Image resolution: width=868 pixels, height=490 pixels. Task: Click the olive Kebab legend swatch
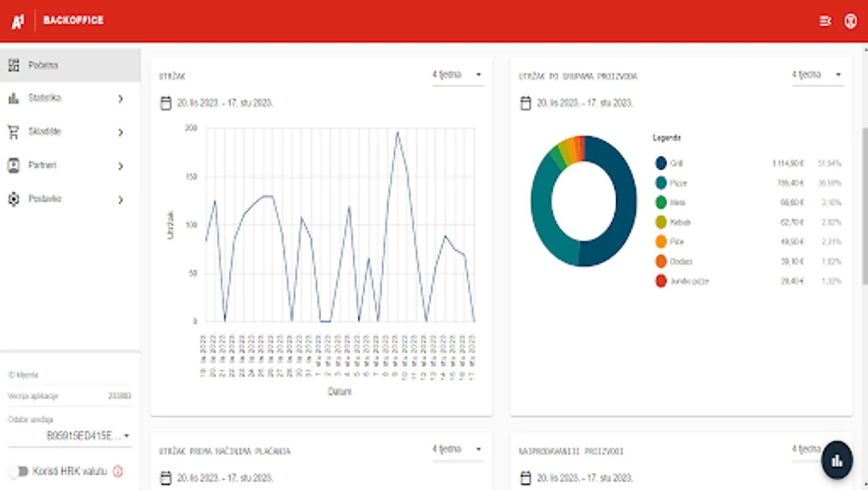(661, 222)
